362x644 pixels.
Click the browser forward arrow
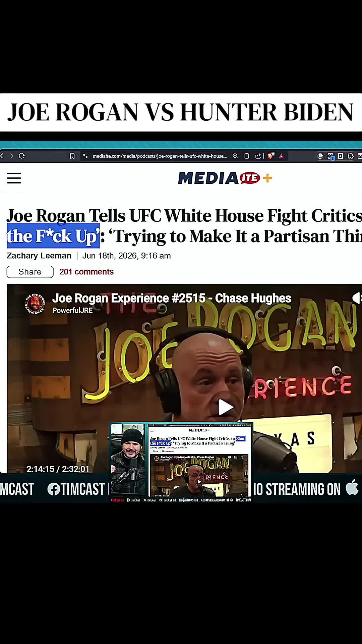tap(11, 156)
